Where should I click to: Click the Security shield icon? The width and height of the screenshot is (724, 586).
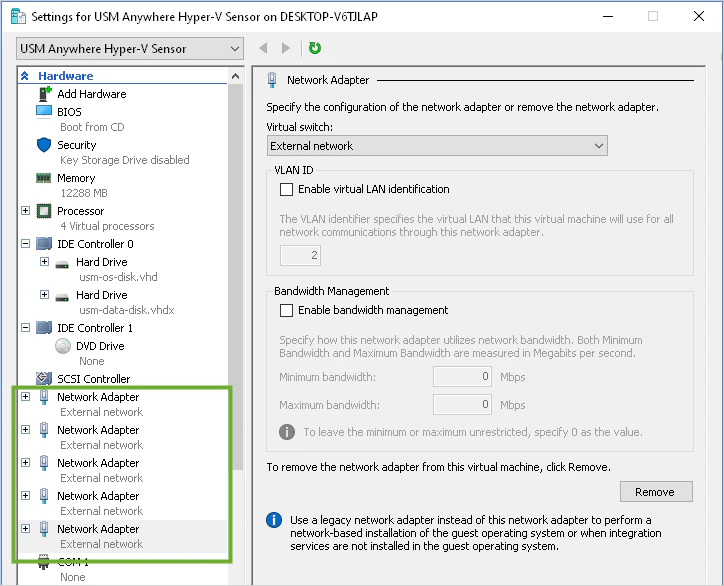point(44,145)
